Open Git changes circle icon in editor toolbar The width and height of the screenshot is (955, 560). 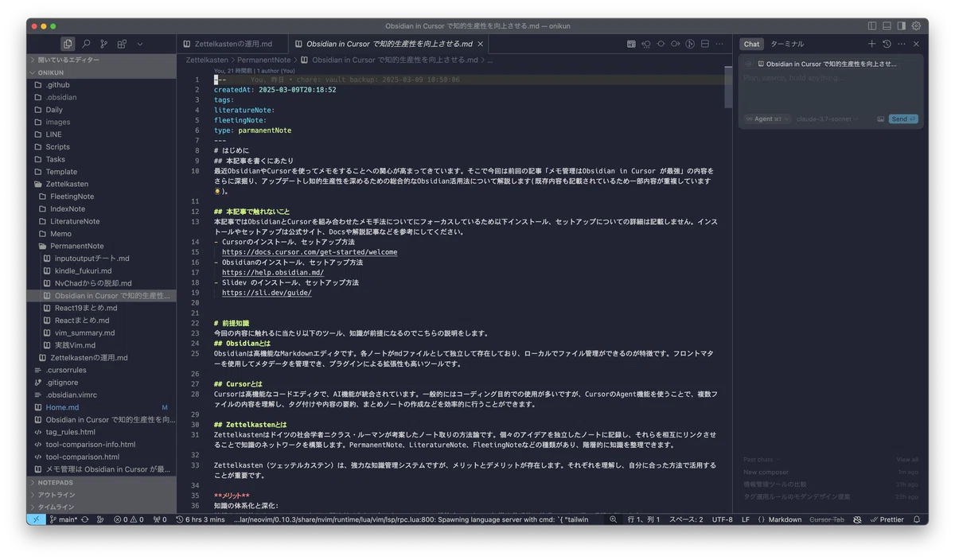[x=690, y=44]
